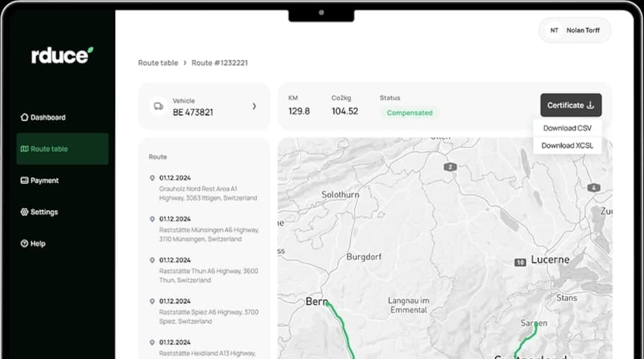Go back to Route table breadcrumb
Image resolution: width=644 pixels, height=359 pixels.
(158, 63)
